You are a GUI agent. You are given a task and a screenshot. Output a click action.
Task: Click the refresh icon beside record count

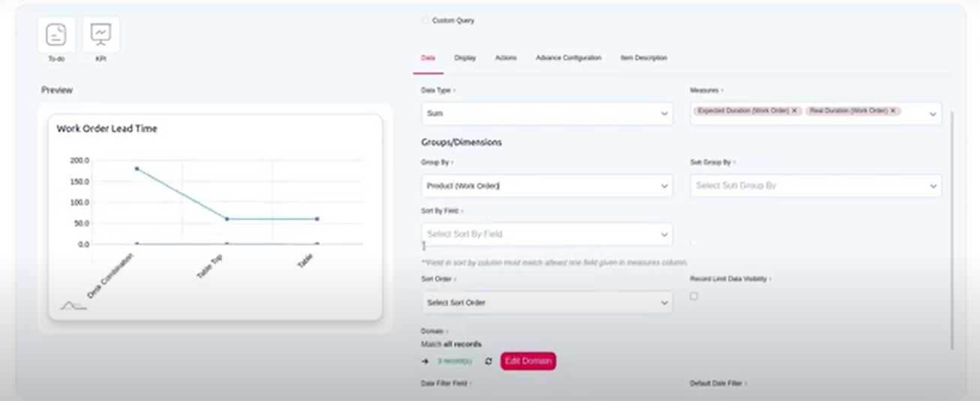488,361
